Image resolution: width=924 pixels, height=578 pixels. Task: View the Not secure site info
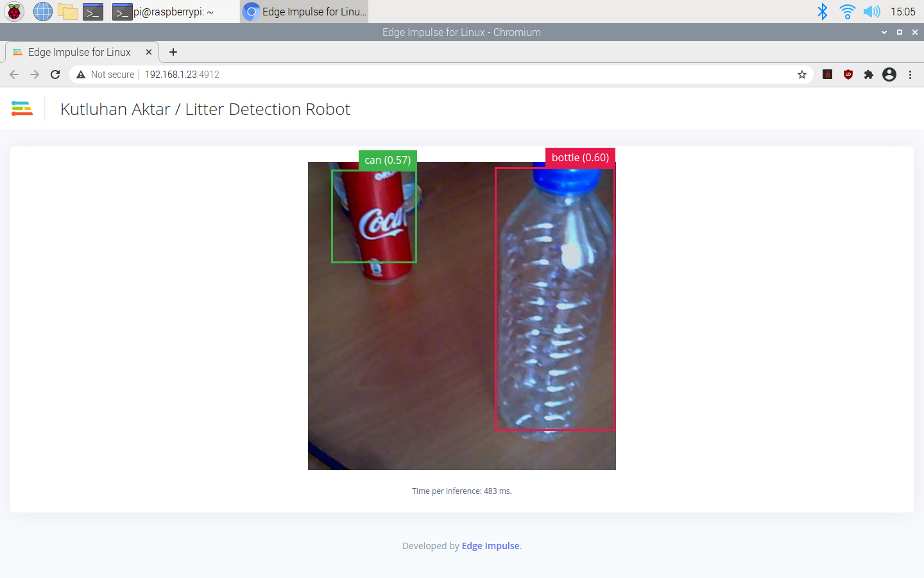point(105,74)
